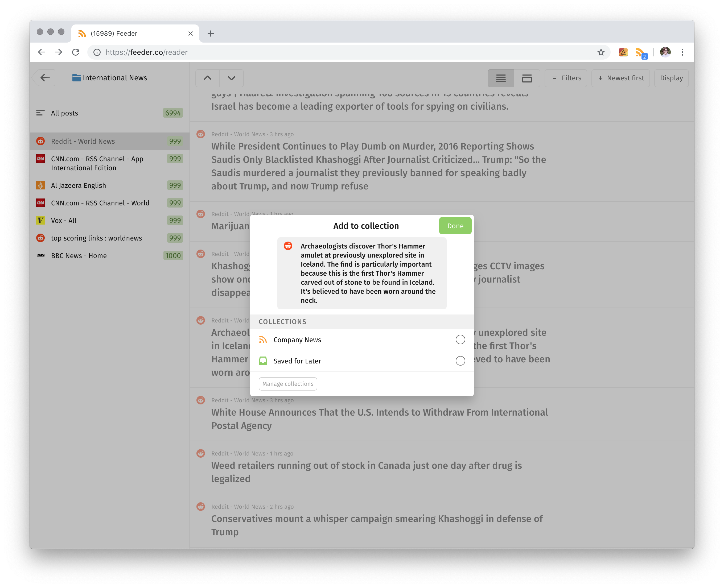Click the Add to collection dialog title

(366, 226)
